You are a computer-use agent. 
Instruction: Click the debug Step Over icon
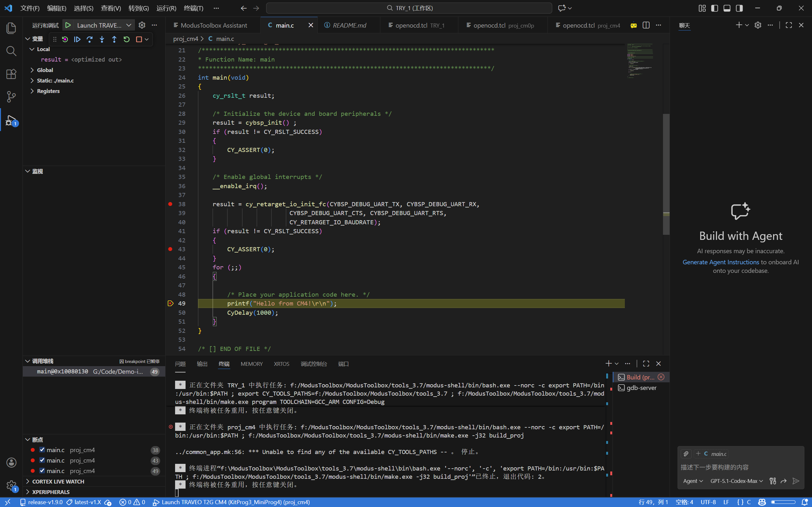click(89, 39)
